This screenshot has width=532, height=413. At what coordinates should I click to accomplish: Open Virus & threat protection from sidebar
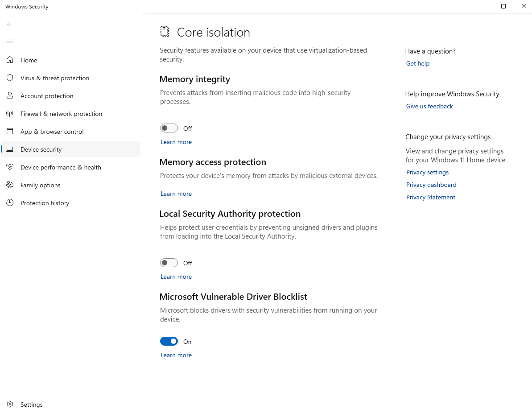tap(54, 78)
